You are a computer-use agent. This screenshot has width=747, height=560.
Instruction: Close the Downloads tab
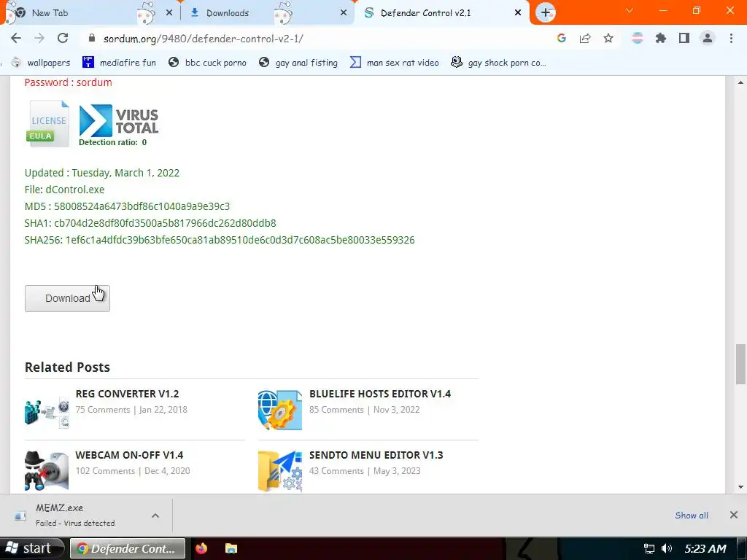pos(344,13)
